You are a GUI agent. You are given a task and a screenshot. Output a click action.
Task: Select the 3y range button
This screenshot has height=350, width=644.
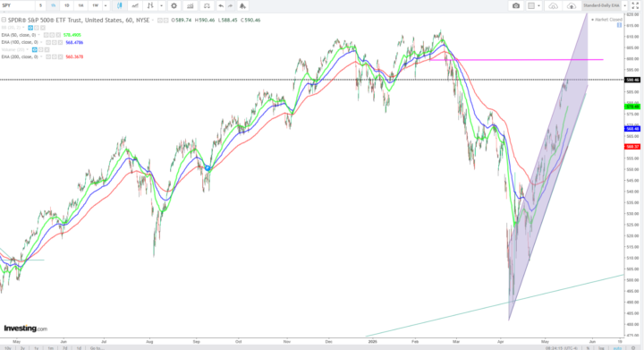(23, 348)
